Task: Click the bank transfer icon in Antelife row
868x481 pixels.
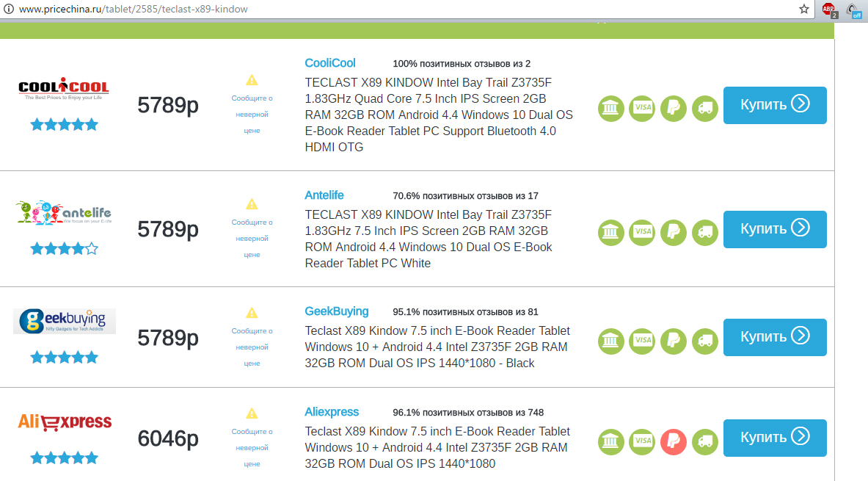Action: tap(610, 232)
